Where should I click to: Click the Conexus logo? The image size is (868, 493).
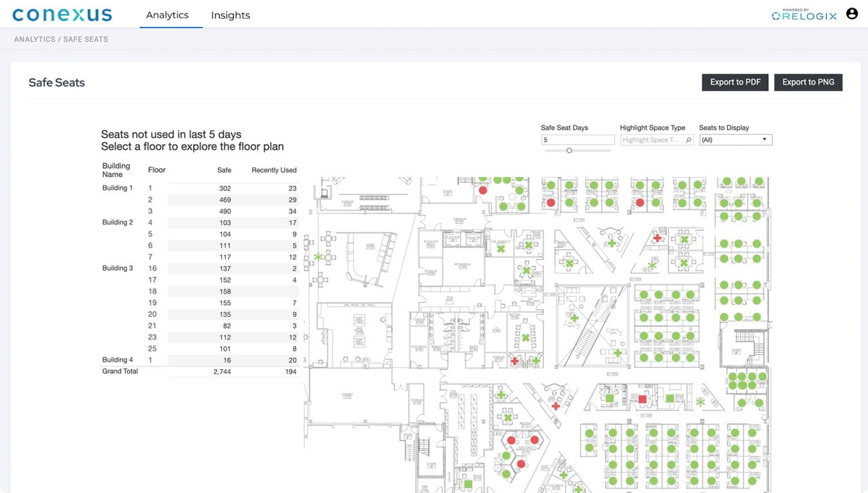point(62,15)
